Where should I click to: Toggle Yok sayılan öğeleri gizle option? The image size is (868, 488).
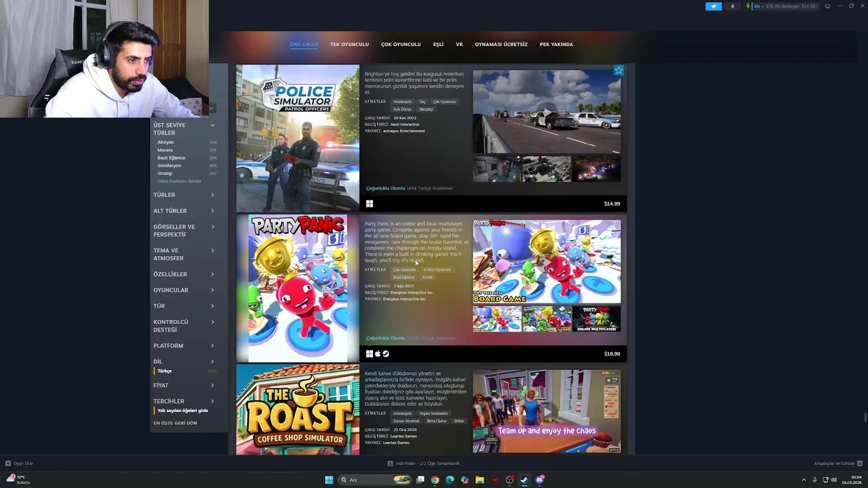pos(181,411)
